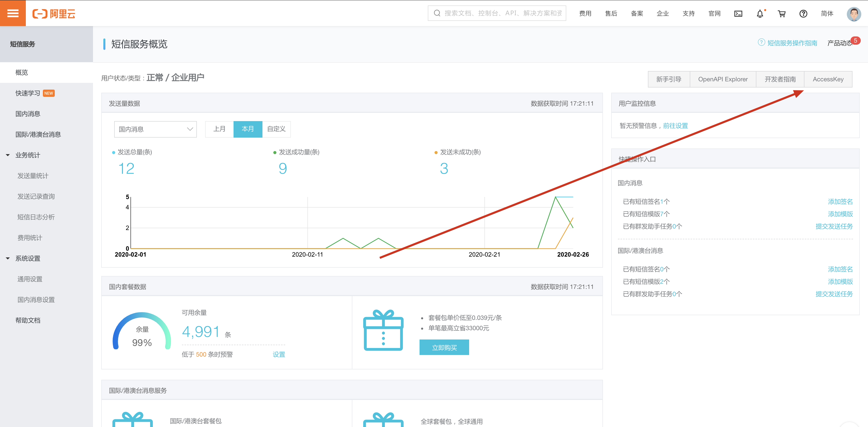
Task: Choose the 自定义 date range
Action: pos(276,129)
